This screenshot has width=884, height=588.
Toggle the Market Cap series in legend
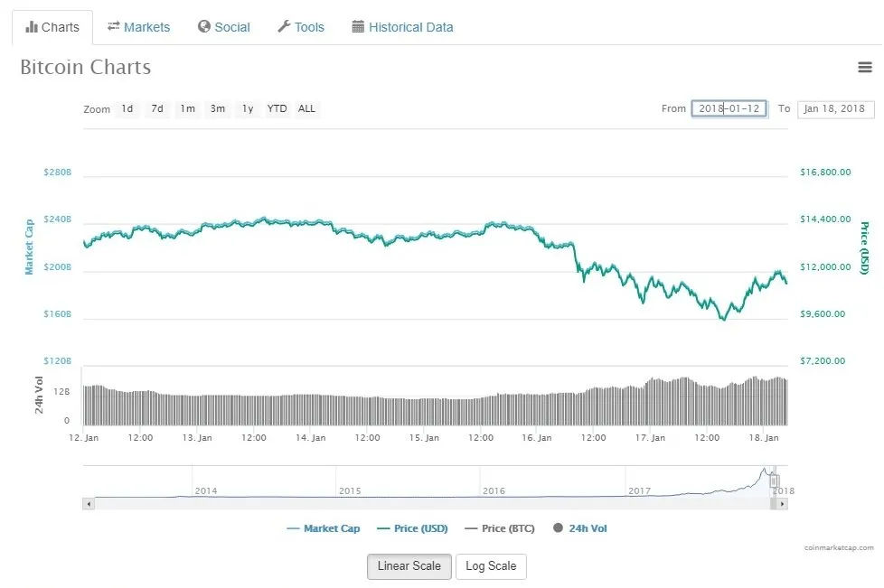pos(323,528)
